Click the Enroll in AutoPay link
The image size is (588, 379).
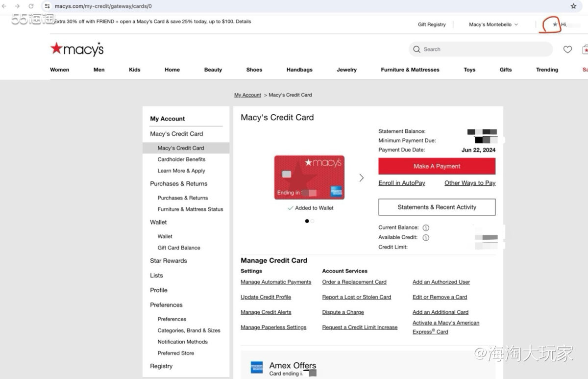402,183
